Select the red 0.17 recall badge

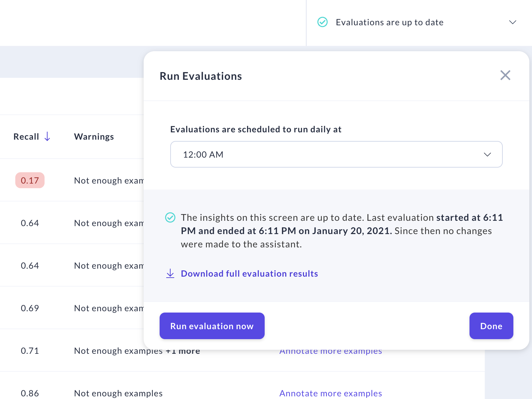30,181
